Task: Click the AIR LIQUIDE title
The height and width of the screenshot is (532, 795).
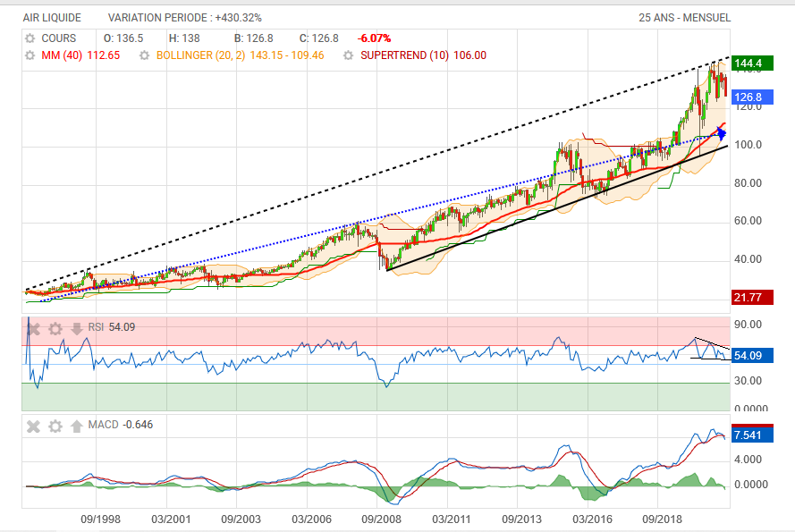Action: (x=52, y=18)
